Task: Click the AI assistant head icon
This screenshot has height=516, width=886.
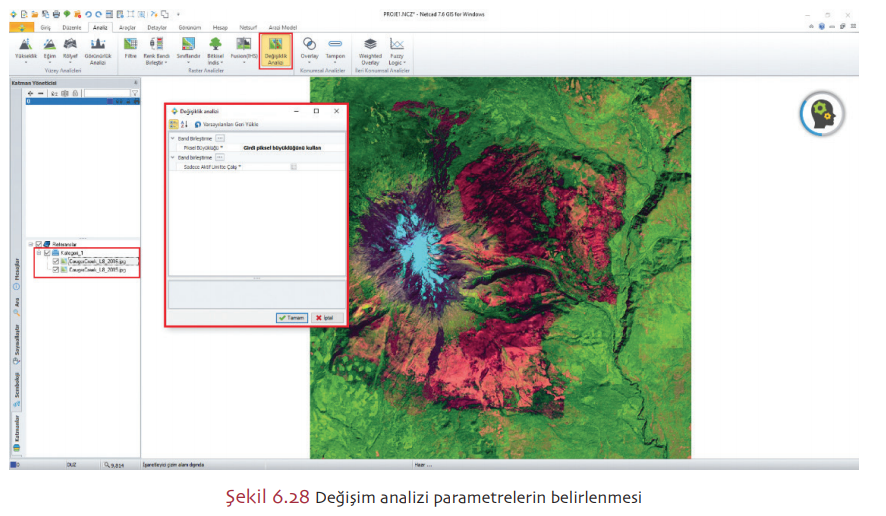Action: coord(822,113)
